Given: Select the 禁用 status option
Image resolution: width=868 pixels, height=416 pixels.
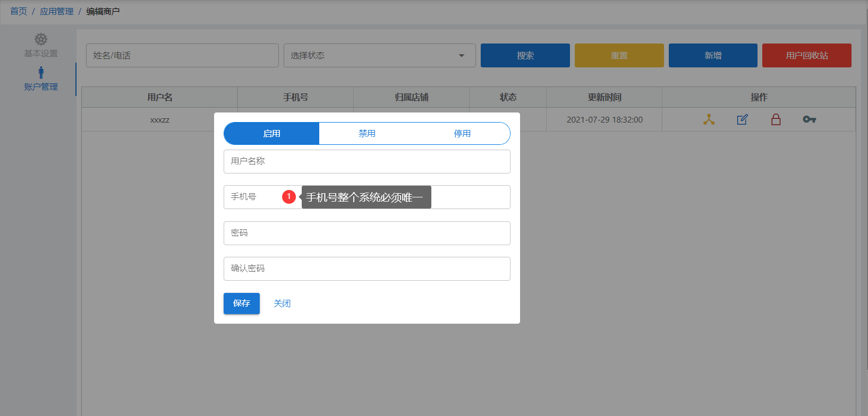Looking at the screenshot, I should [367, 133].
